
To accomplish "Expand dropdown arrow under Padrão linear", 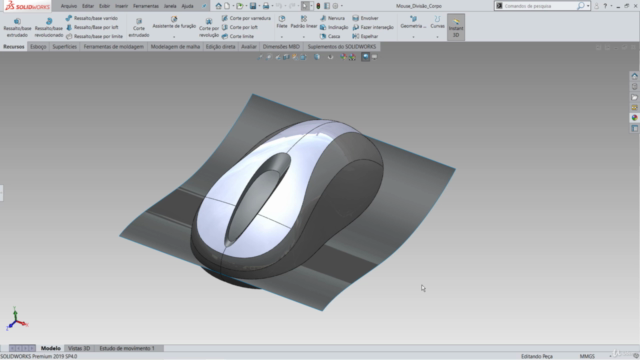I will (x=304, y=37).
